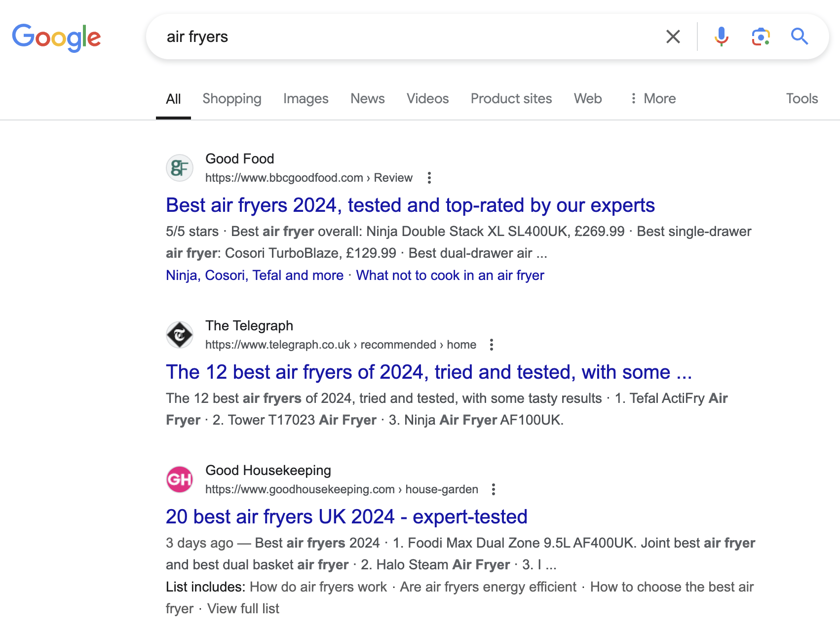Open the three-dot menu for Telegraph result
Image resolution: width=840 pixels, height=634 pixels.
point(492,345)
